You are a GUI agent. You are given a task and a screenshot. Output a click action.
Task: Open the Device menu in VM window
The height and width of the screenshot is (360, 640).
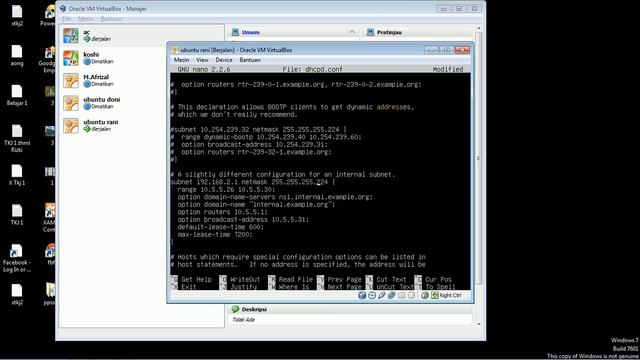click(x=224, y=60)
